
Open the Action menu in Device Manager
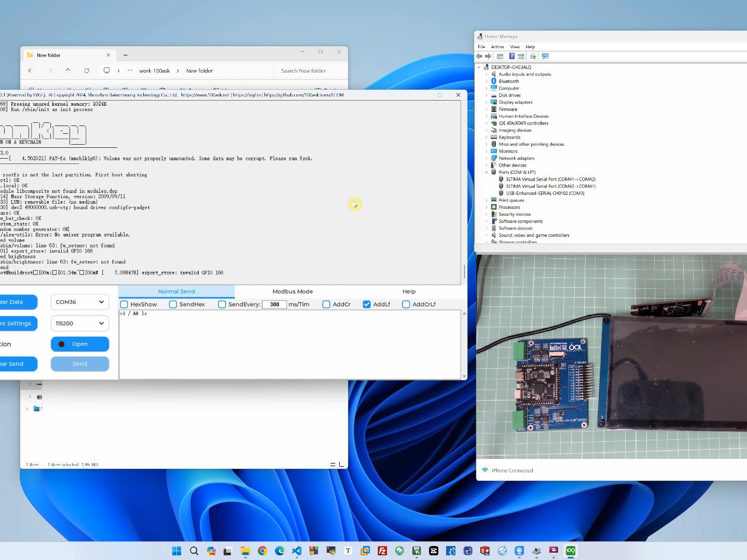[497, 47]
